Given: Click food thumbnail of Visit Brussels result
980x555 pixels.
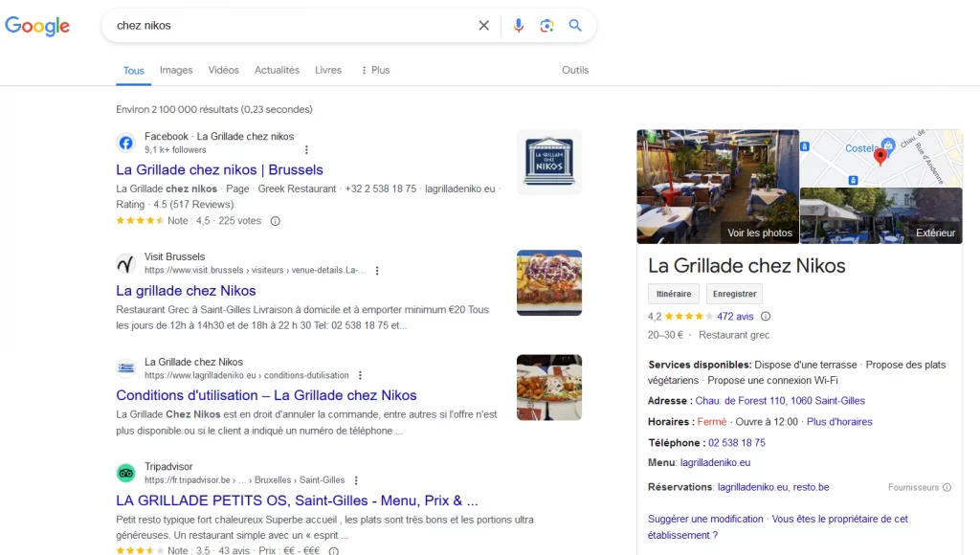Looking at the screenshot, I should pyautogui.click(x=549, y=283).
